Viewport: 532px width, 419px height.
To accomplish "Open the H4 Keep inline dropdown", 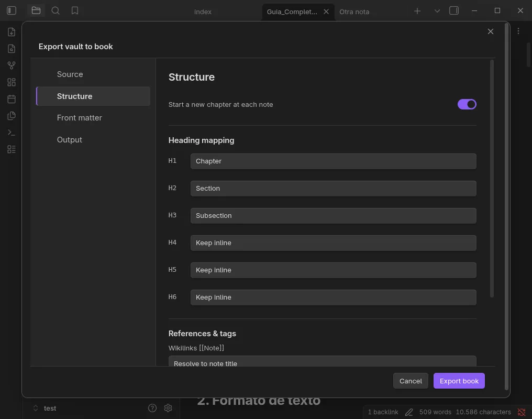I will click(333, 243).
